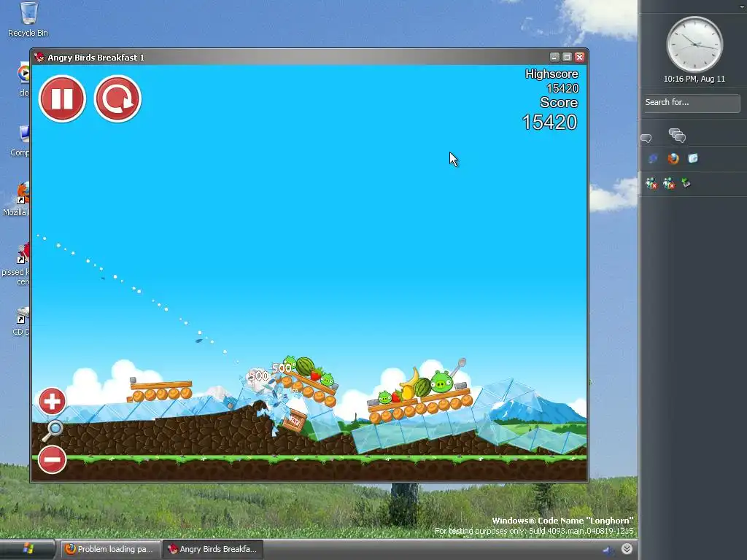Launch Firefox from the sidebar quick launch
747x560 pixels.
point(673,158)
